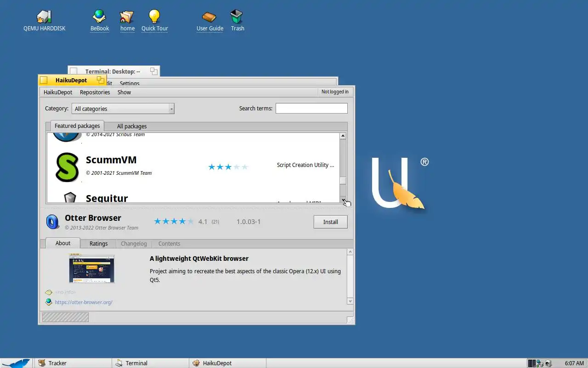
Task: Click the Terminal icon in Deskbar
Action: pyautogui.click(x=119, y=363)
